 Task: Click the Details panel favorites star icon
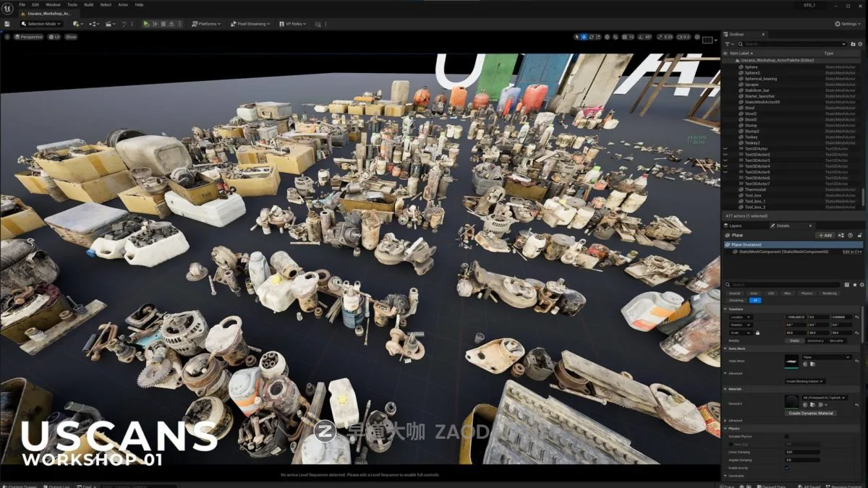(x=854, y=285)
